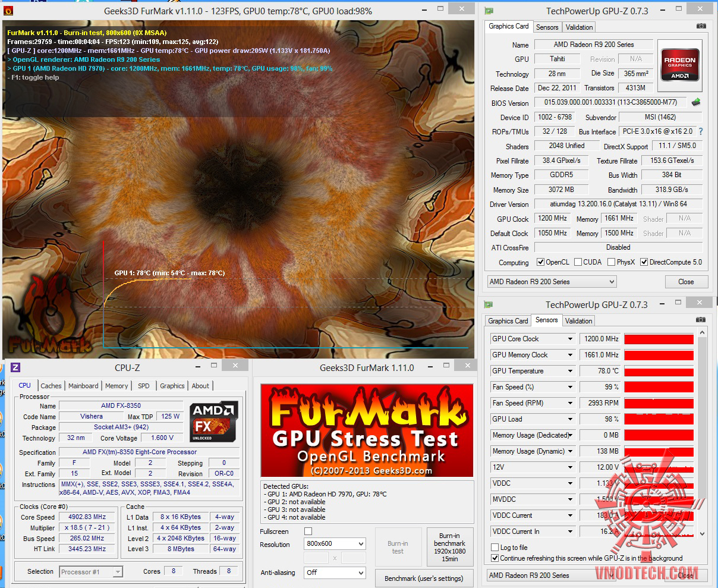Toggle the OpenCL checkbox in GPU-Z
The height and width of the screenshot is (588, 718).
pyautogui.click(x=540, y=262)
